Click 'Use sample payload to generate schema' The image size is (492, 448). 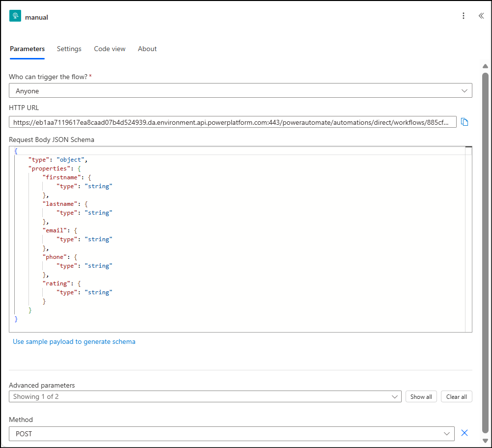click(x=74, y=341)
